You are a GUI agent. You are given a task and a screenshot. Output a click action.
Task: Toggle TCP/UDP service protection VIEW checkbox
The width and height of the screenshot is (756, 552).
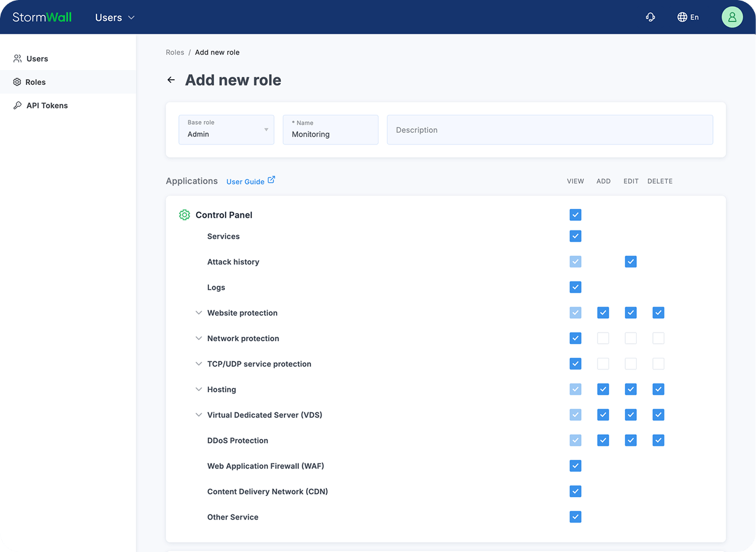pos(575,364)
